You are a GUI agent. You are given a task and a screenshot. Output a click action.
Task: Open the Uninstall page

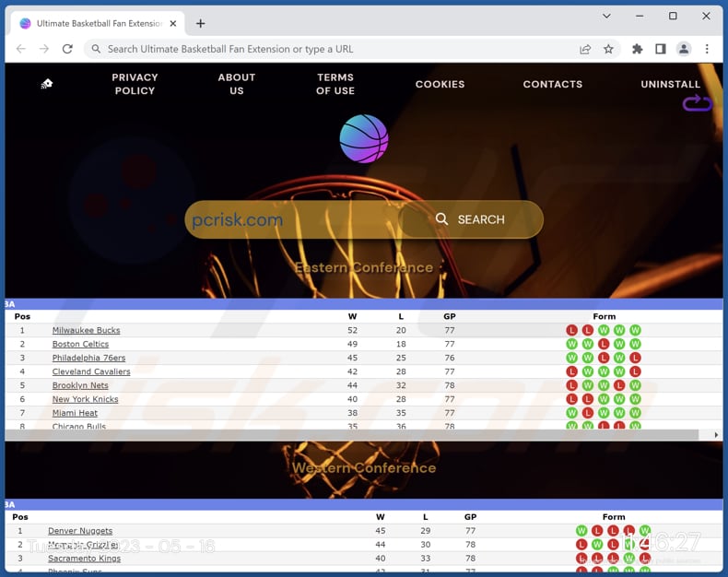pyautogui.click(x=671, y=84)
